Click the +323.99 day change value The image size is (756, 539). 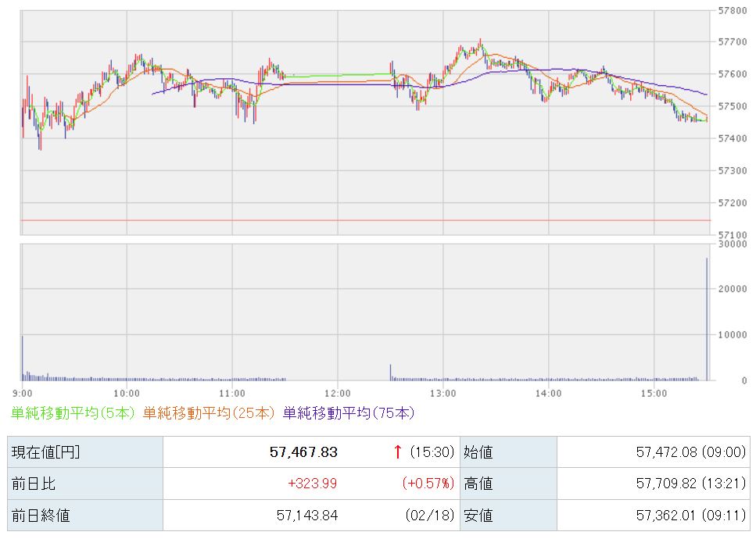pos(312,484)
